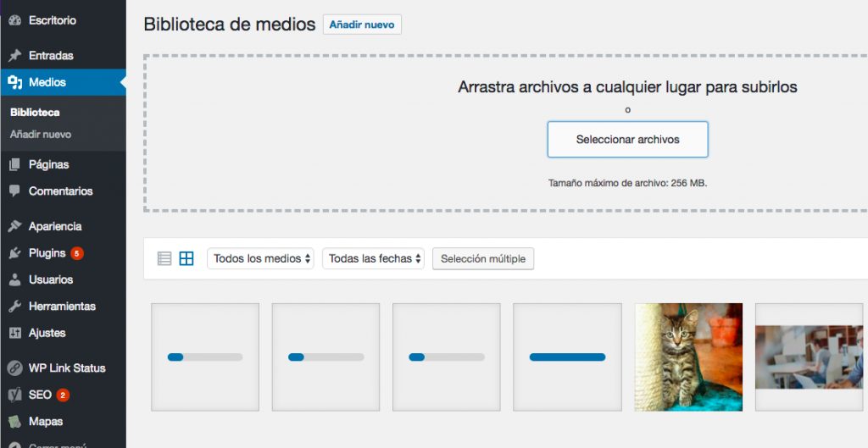This screenshot has height=448, width=868.
Task: Click the Apariencia paintbrush icon
Action: pos(15,226)
